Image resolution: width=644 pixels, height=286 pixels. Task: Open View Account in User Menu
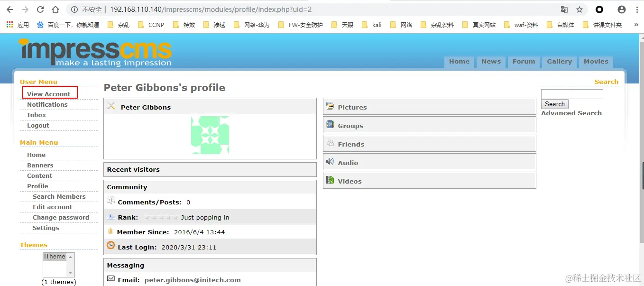(x=48, y=94)
